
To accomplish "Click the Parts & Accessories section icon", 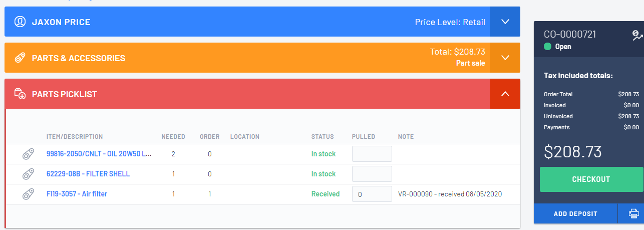I will click(x=20, y=58).
